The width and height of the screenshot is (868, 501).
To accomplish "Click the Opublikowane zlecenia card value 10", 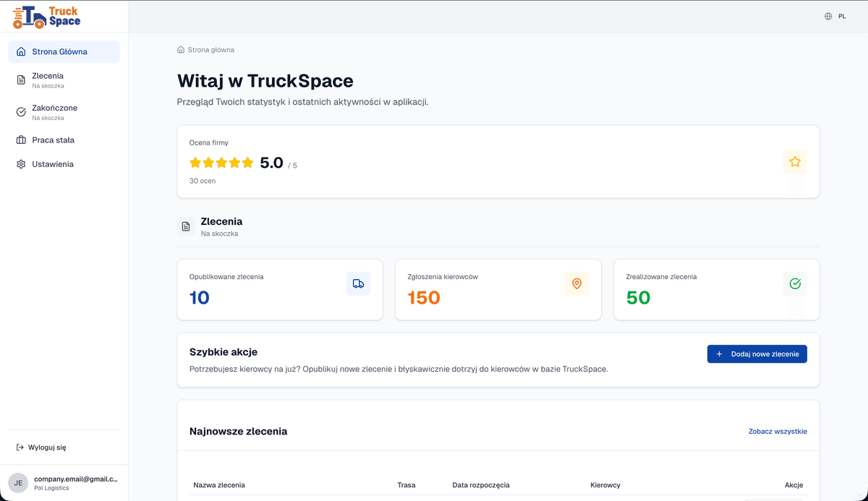I will [x=199, y=298].
